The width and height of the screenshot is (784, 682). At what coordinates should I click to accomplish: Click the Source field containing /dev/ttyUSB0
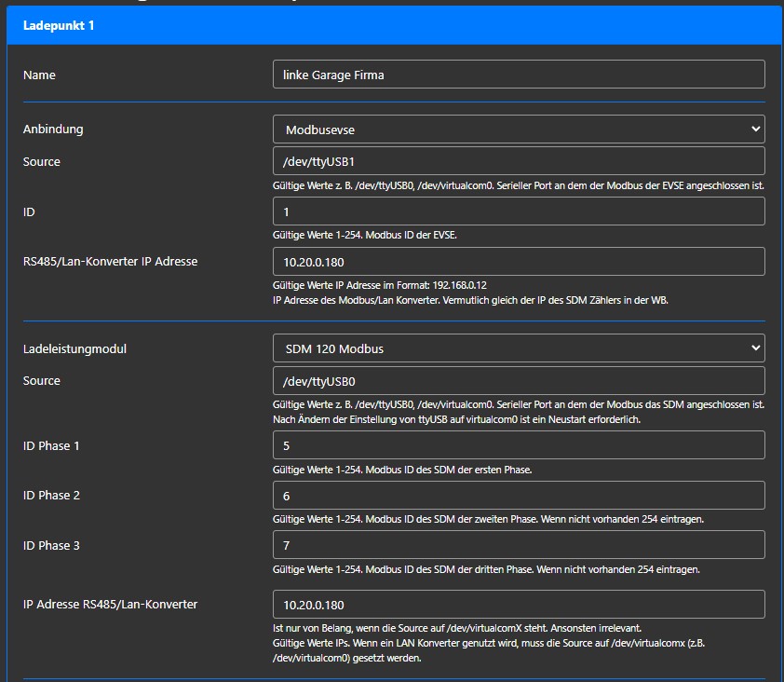click(x=519, y=380)
